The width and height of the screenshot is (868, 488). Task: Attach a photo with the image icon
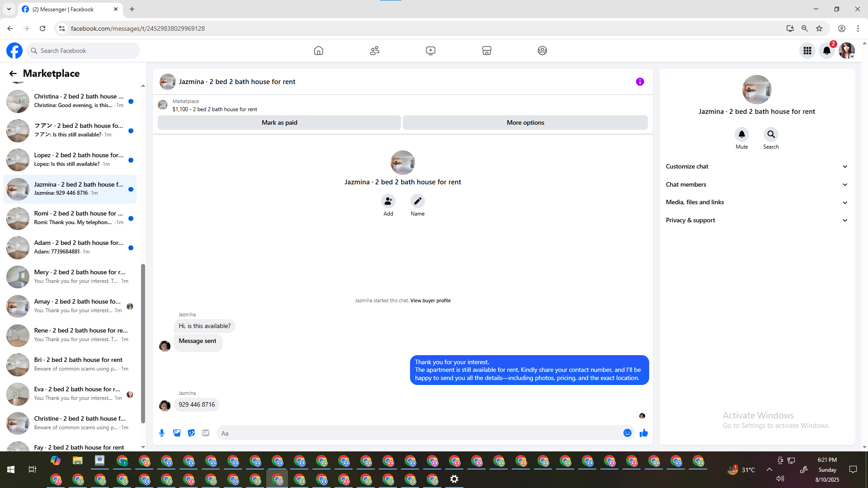coord(177,433)
